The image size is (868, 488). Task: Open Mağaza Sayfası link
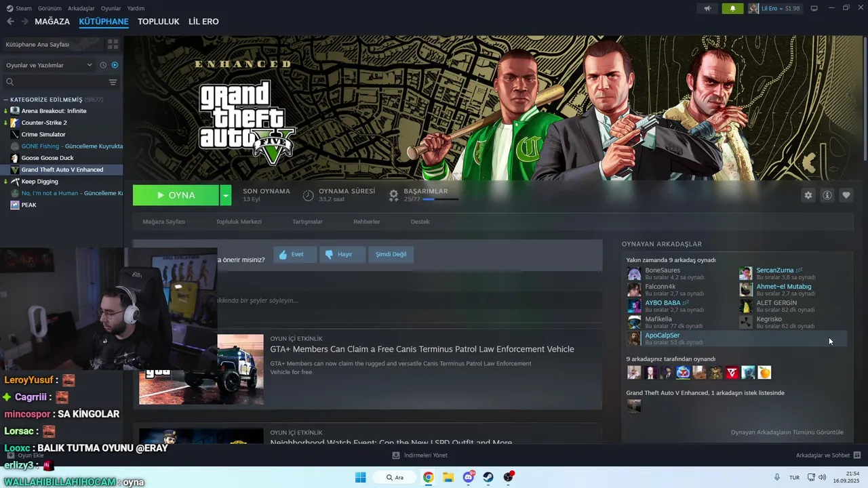[x=163, y=222]
